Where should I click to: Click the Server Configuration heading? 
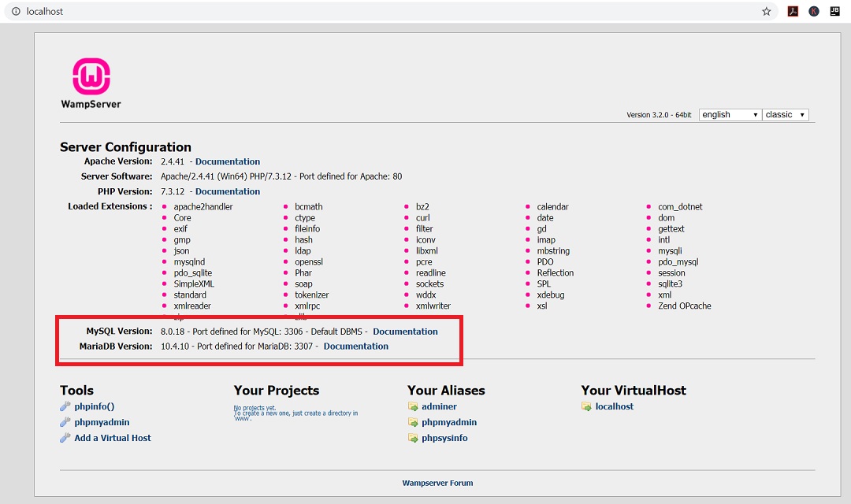[x=125, y=147]
